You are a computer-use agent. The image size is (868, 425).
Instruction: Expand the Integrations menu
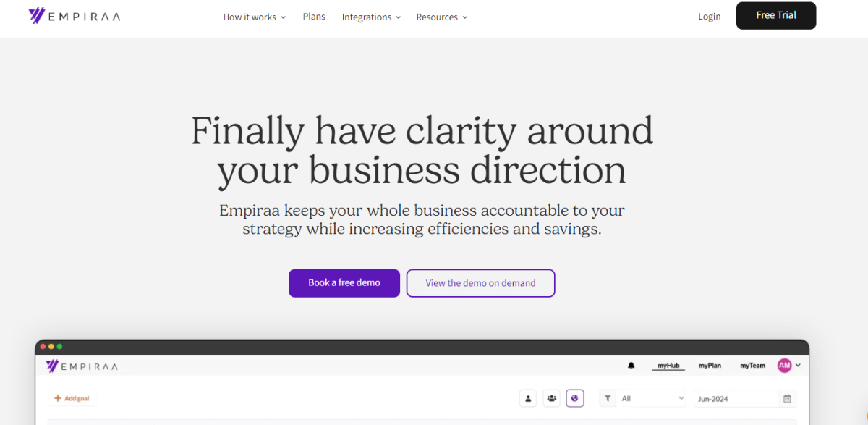[371, 17]
